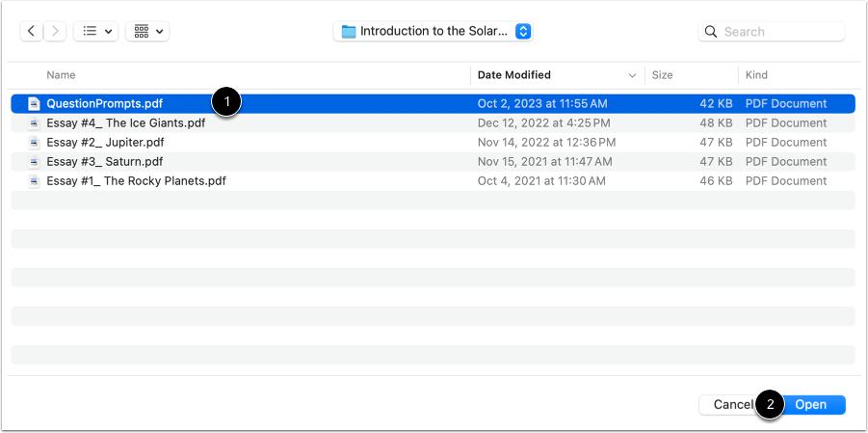Click the PDF icon beside Essay #2_ Jupiter

tap(35, 143)
